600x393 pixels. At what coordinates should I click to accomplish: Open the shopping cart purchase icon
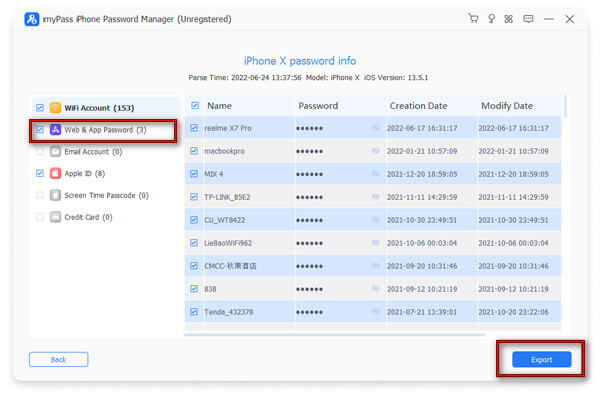473,18
